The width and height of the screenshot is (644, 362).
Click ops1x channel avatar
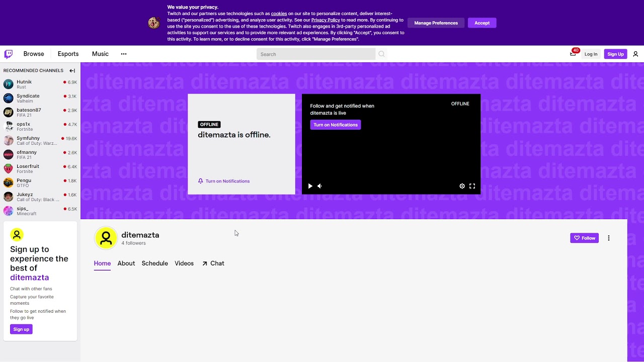(9, 126)
